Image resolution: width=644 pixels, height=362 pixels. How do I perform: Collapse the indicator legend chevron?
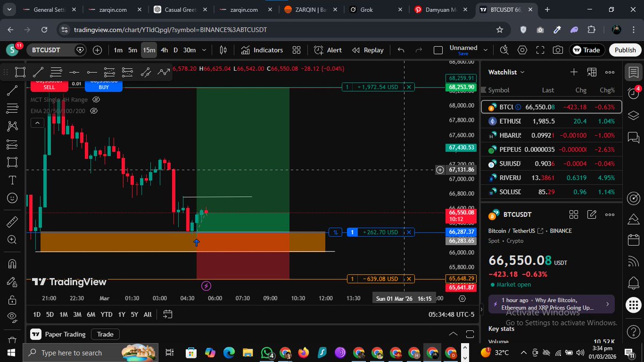(x=37, y=123)
